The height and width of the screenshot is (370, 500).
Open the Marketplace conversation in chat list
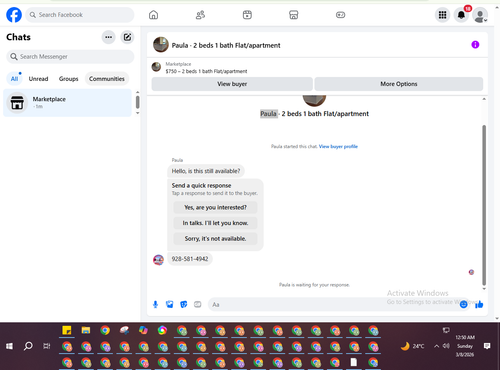pyautogui.click(x=68, y=103)
